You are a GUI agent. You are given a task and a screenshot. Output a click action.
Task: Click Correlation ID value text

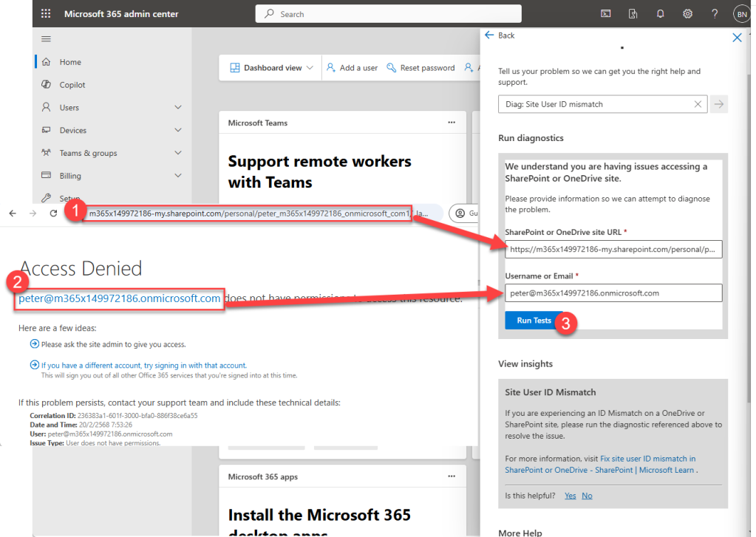coord(137,416)
